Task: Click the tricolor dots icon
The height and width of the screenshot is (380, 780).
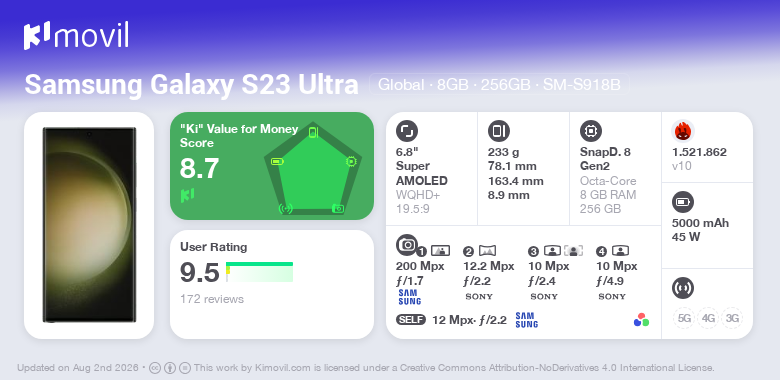Action: (x=641, y=320)
